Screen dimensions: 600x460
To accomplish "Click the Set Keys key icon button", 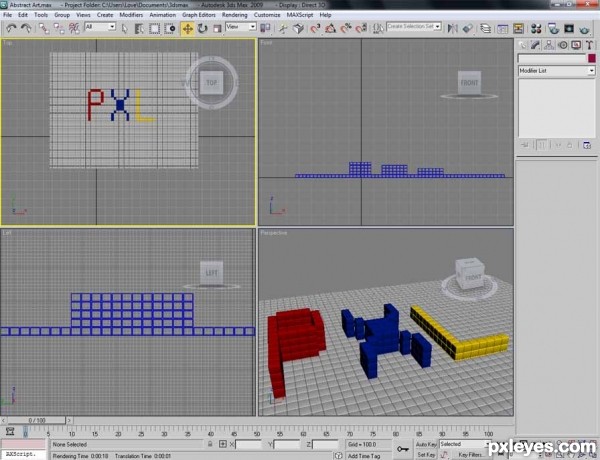I will tap(403, 449).
